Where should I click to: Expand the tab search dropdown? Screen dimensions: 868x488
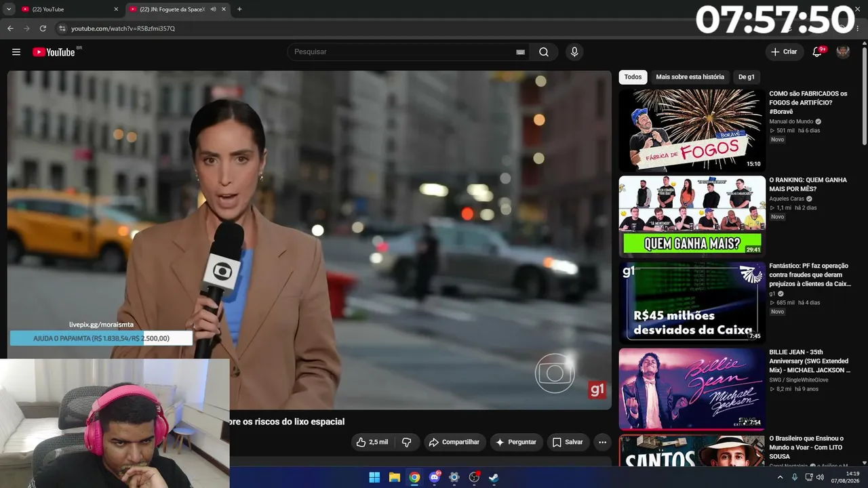[x=9, y=9]
